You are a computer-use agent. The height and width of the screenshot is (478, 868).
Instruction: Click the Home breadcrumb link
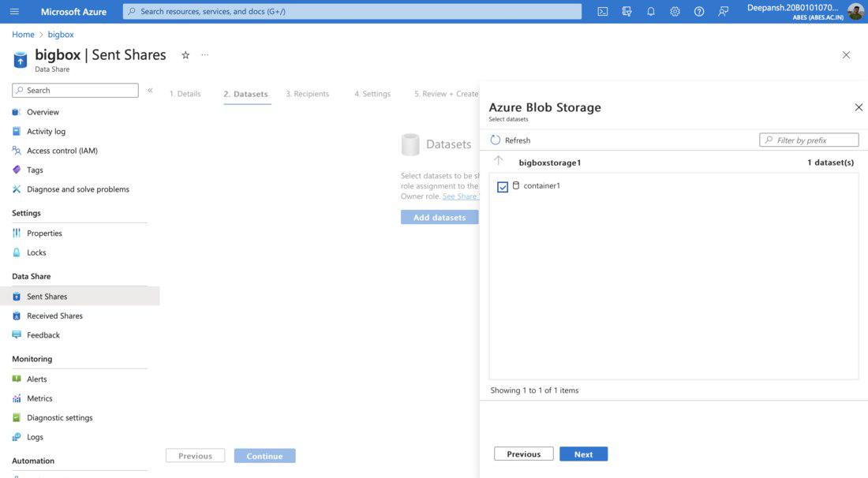23,35
